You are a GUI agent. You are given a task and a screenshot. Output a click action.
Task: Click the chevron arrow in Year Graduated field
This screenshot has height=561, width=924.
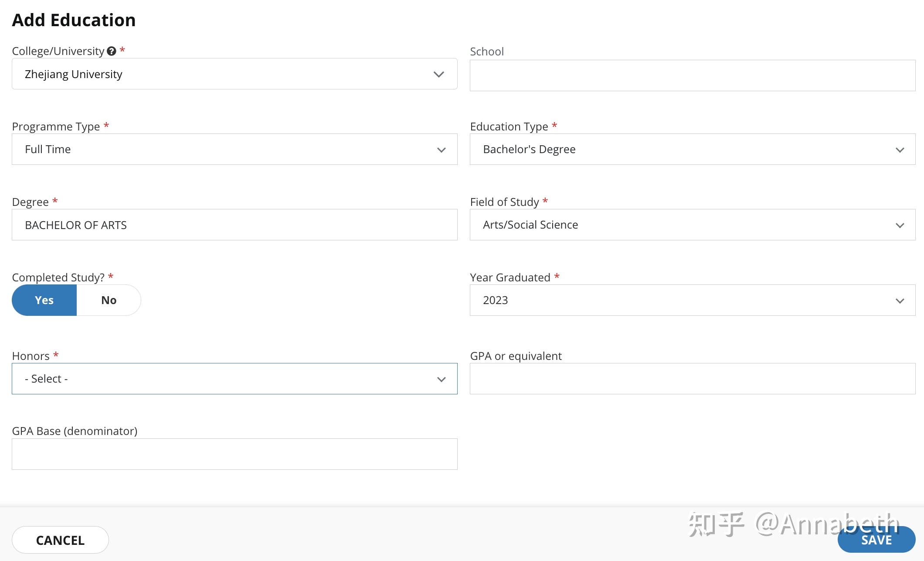pyautogui.click(x=900, y=301)
